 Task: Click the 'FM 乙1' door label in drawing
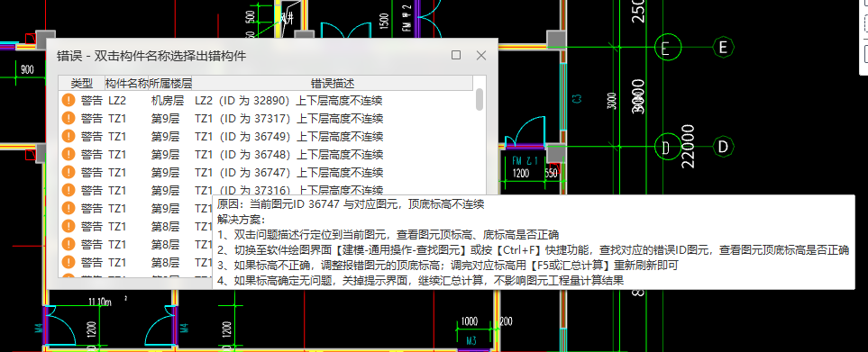tap(525, 161)
